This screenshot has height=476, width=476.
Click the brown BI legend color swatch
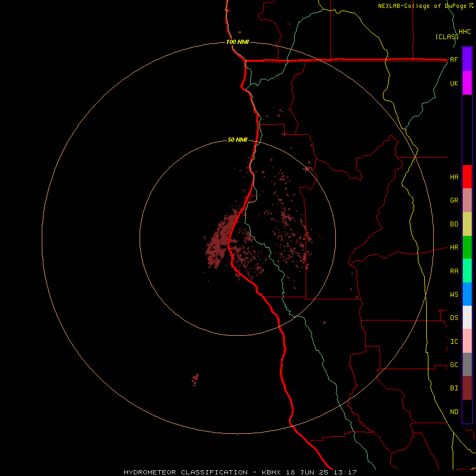pos(467,388)
